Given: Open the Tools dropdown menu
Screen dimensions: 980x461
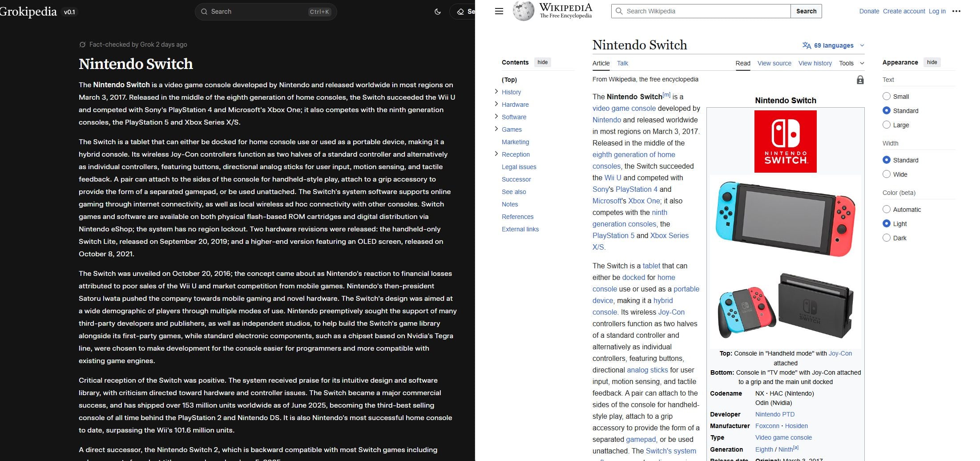Looking at the screenshot, I should 851,63.
